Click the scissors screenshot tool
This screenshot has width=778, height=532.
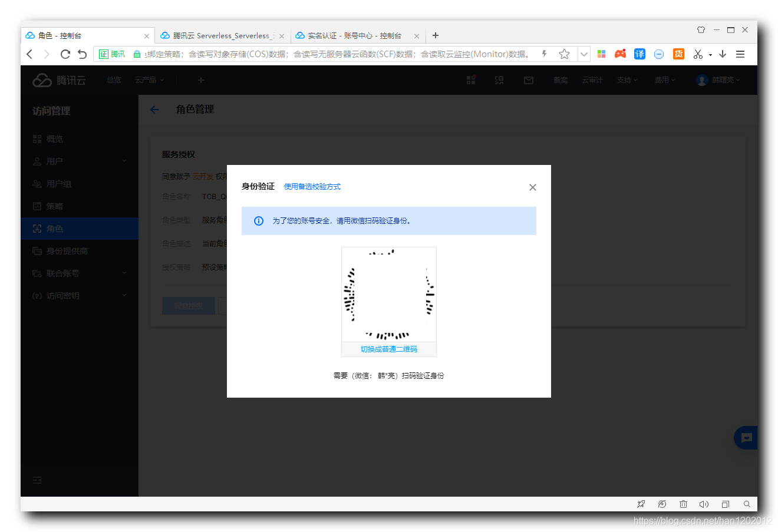click(698, 54)
